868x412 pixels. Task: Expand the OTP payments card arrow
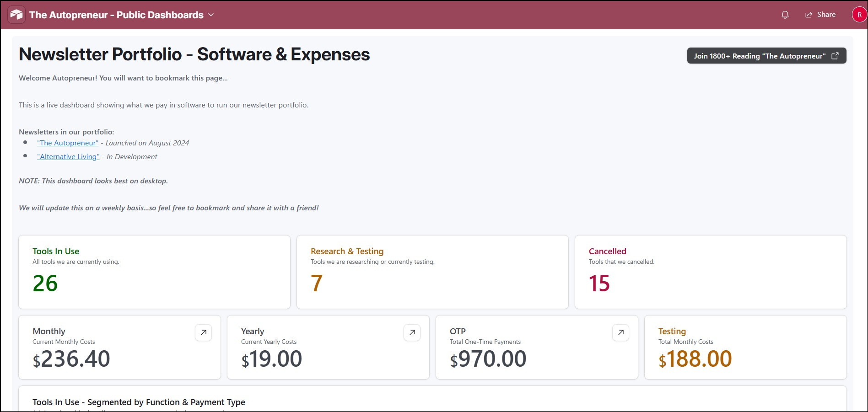click(621, 332)
